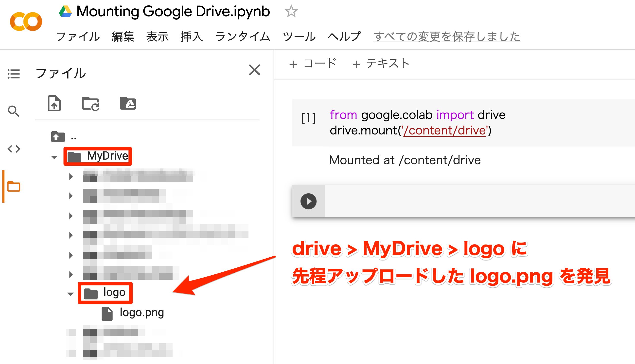Select the Files folder sidebar icon
Viewport: 635px width, 364px height.
[14, 186]
